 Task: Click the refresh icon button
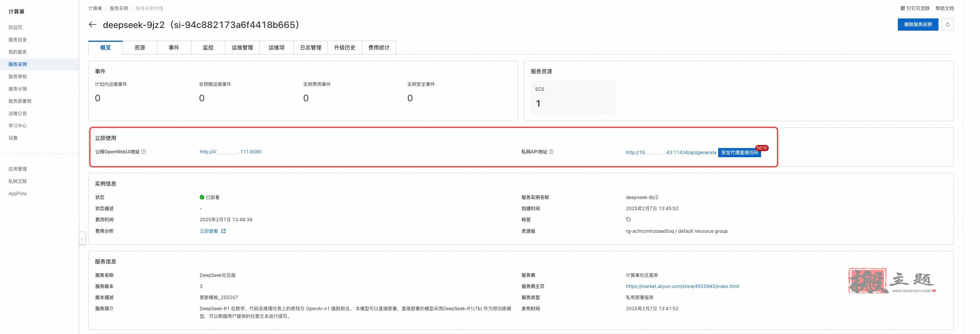947,25
